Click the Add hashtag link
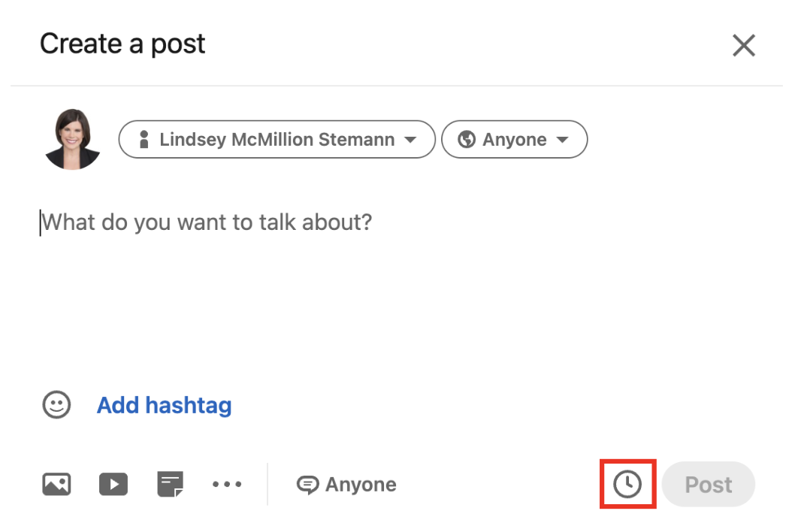 (x=164, y=406)
